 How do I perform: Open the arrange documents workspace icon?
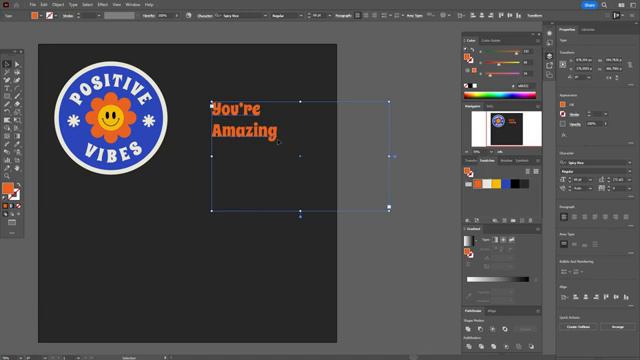(621, 5)
